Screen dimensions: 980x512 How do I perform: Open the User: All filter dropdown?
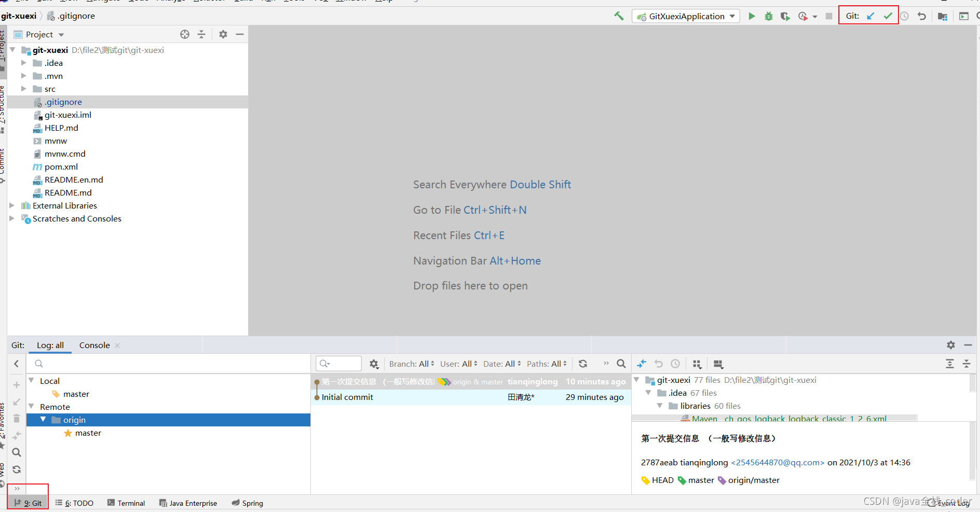point(459,364)
